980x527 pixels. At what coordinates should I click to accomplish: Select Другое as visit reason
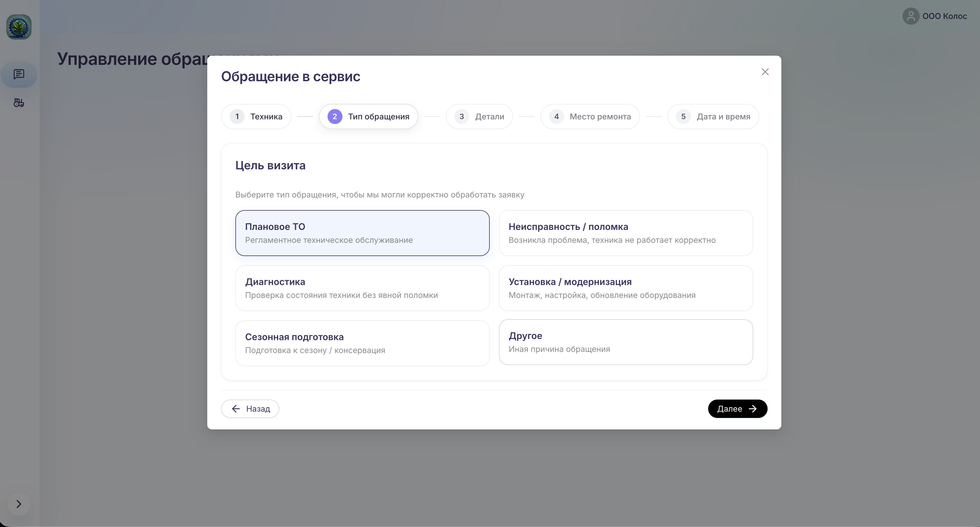click(x=625, y=342)
